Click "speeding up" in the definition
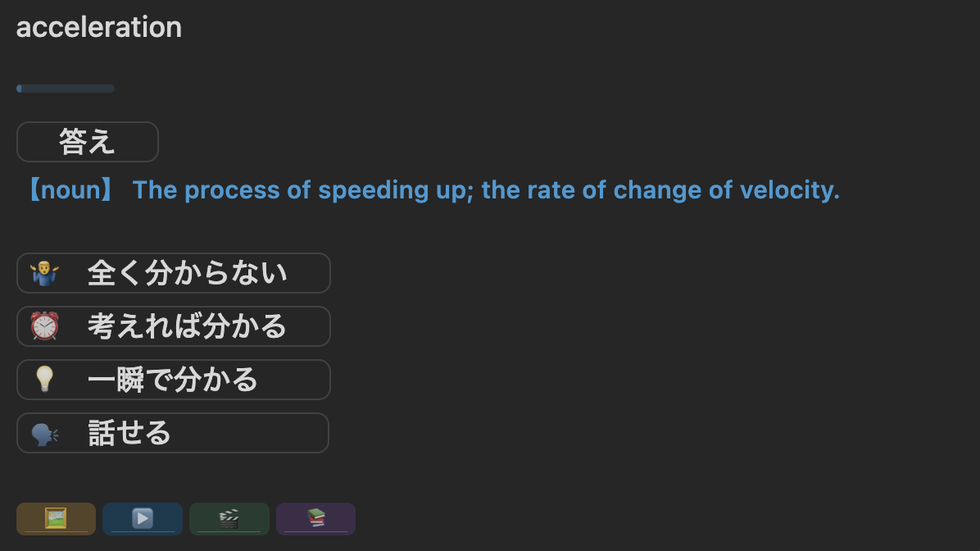This screenshot has height=551, width=980. (385, 190)
